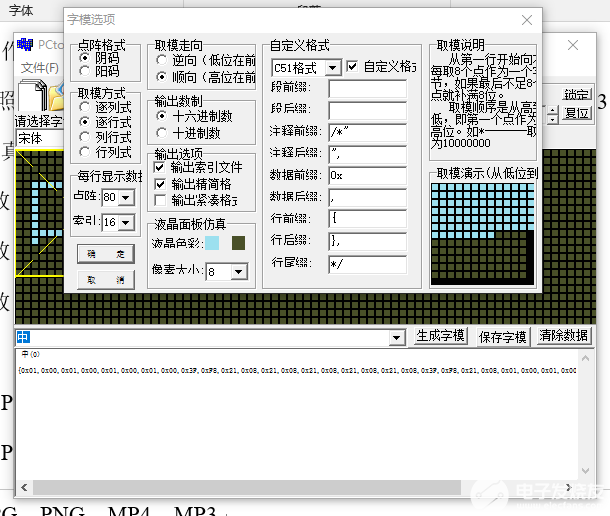This screenshot has height=516, width=610.
Task: Click the generated hex data line
Action: tap(297, 370)
